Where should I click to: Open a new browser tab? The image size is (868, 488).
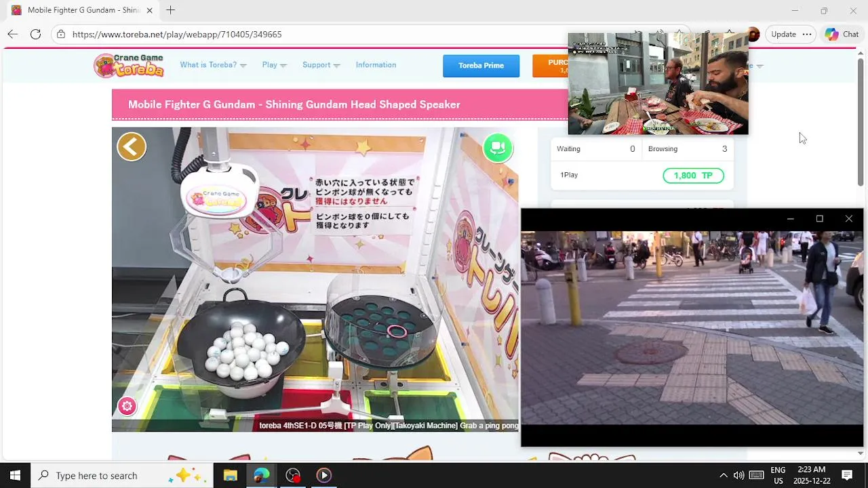coord(170,10)
